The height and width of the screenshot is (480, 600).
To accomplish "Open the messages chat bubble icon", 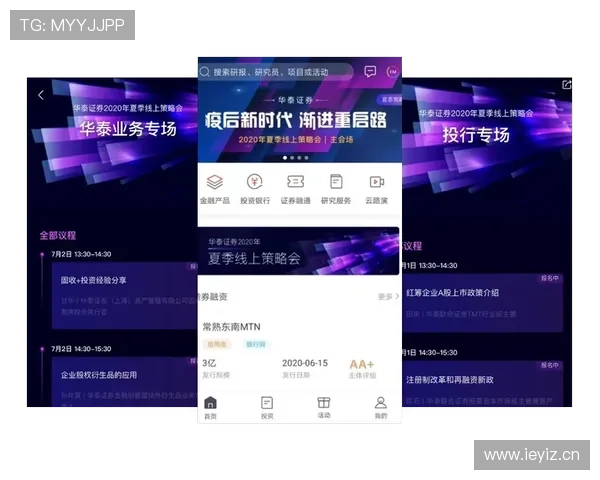I will pos(370,72).
